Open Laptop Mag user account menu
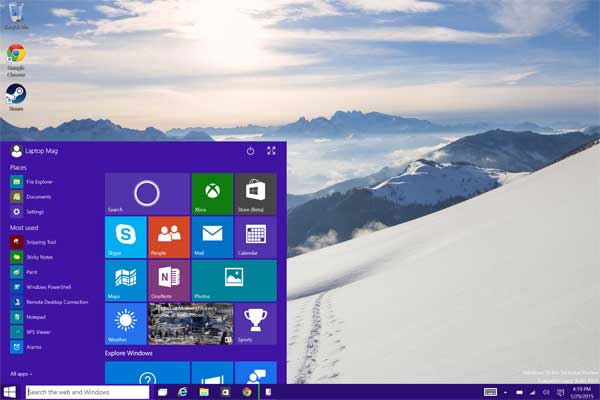 click(34, 151)
